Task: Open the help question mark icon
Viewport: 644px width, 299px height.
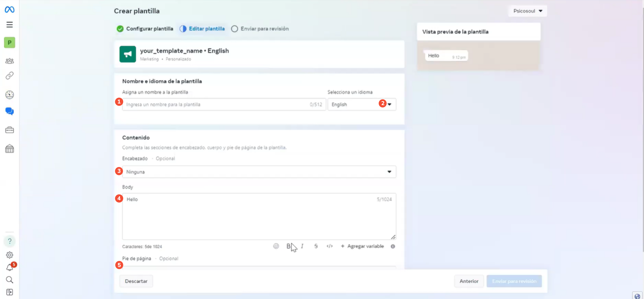Action: pos(9,241)
